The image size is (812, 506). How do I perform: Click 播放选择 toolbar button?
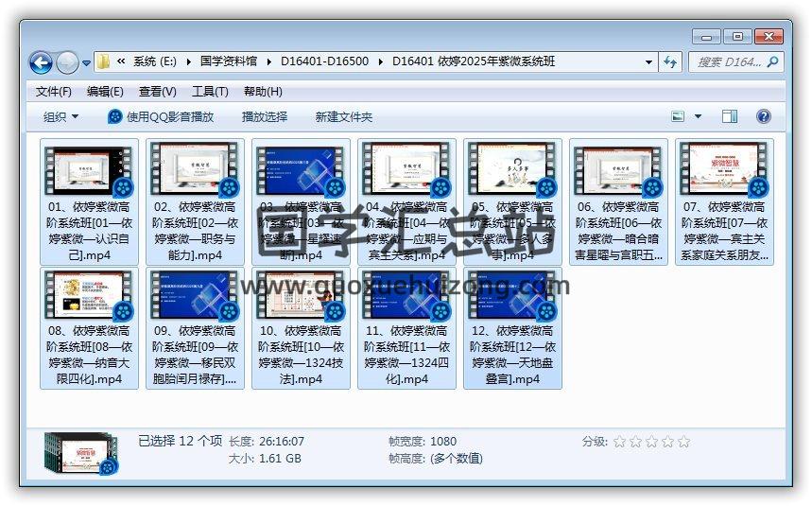pos(265,117)
